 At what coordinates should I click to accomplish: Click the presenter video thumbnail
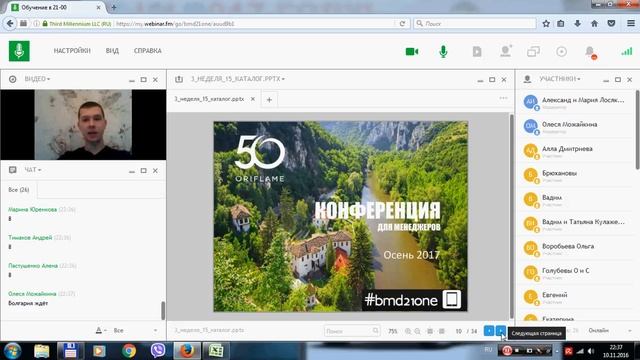tap(83, 124)
